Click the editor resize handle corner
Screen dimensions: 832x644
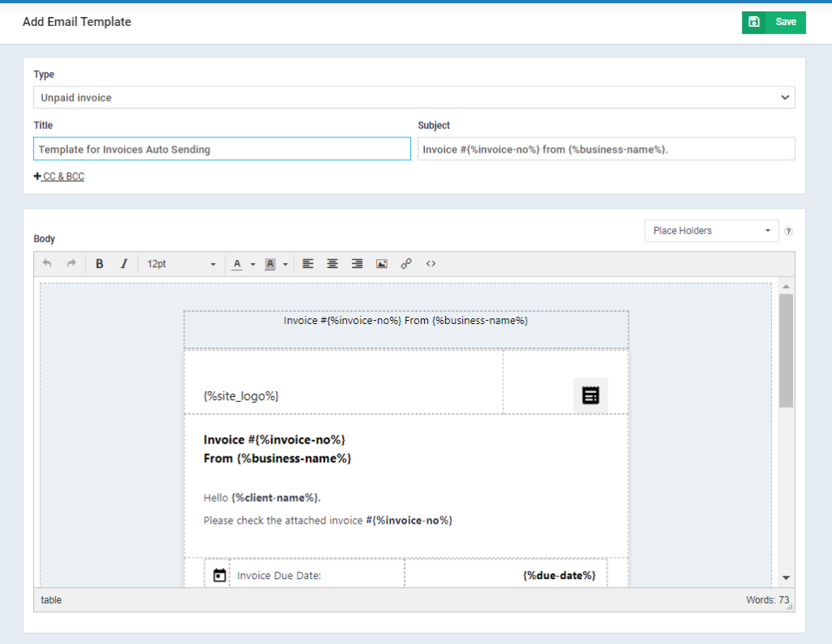tap(790, 607)
